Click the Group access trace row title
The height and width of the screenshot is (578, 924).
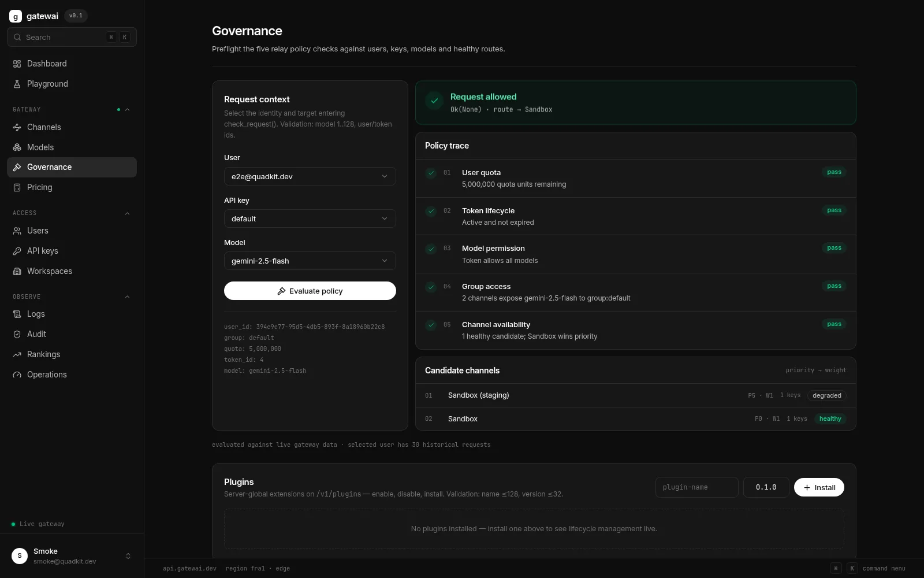pyautogui.click(x=486, y=287)
